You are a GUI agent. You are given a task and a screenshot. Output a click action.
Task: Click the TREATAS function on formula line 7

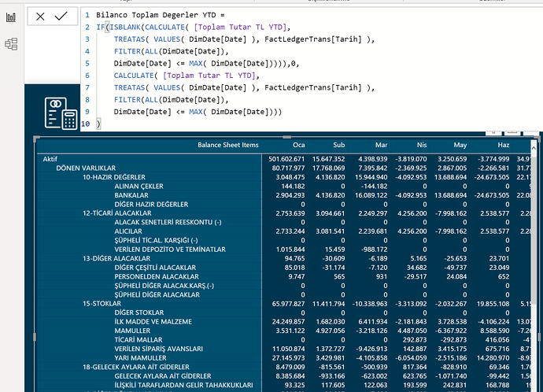click(x=129, y=87)
